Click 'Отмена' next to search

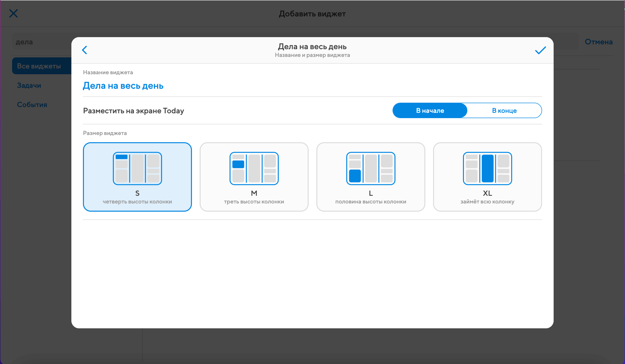pos(598,42)
